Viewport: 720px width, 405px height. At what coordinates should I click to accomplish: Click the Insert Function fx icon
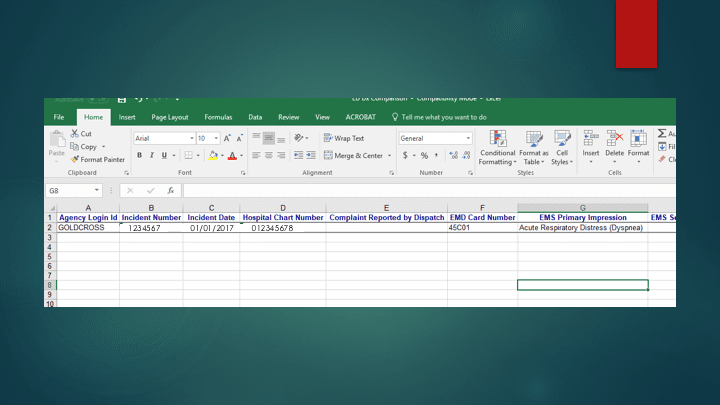(171, 190)
